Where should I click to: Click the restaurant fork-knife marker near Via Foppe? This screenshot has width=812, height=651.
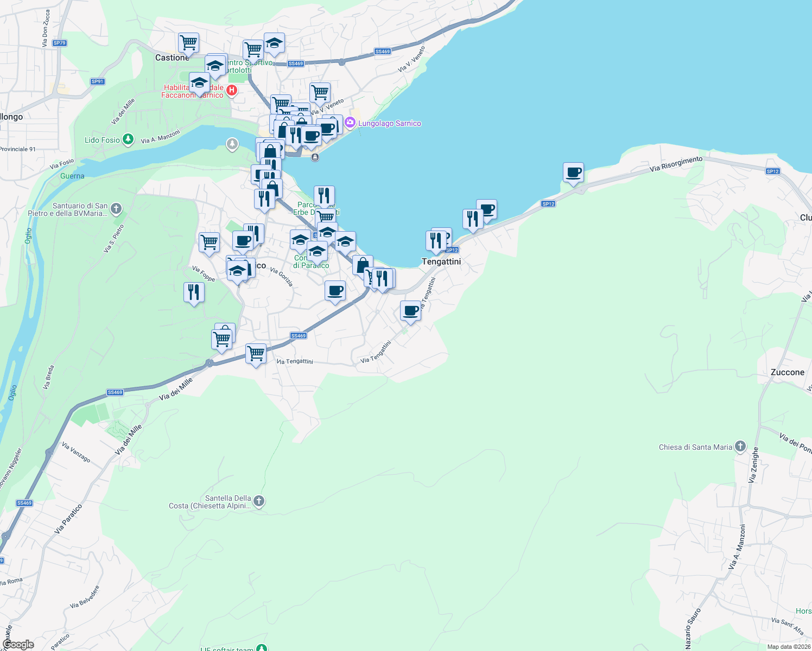click(194, 292)
